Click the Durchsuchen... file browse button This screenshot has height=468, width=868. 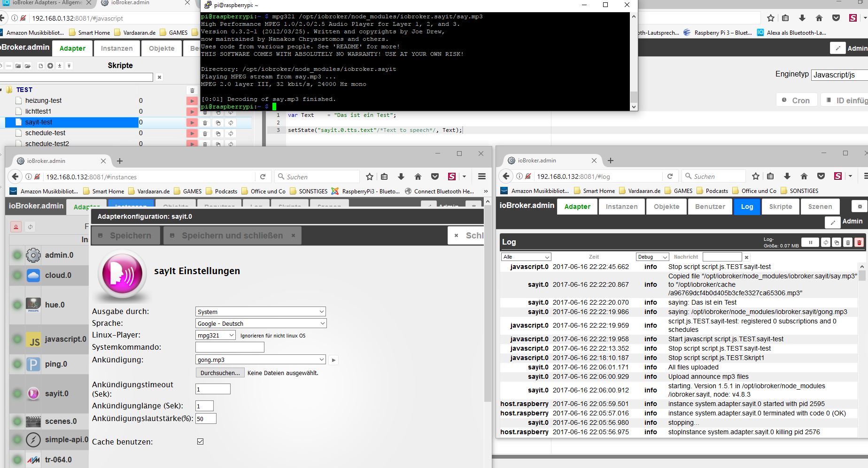220,373
